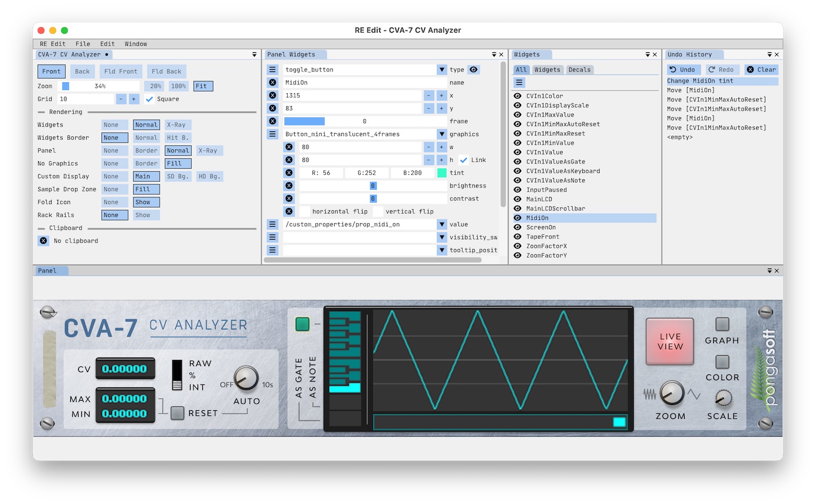Clear the clipboard with the X icon

tap(43, 241)
